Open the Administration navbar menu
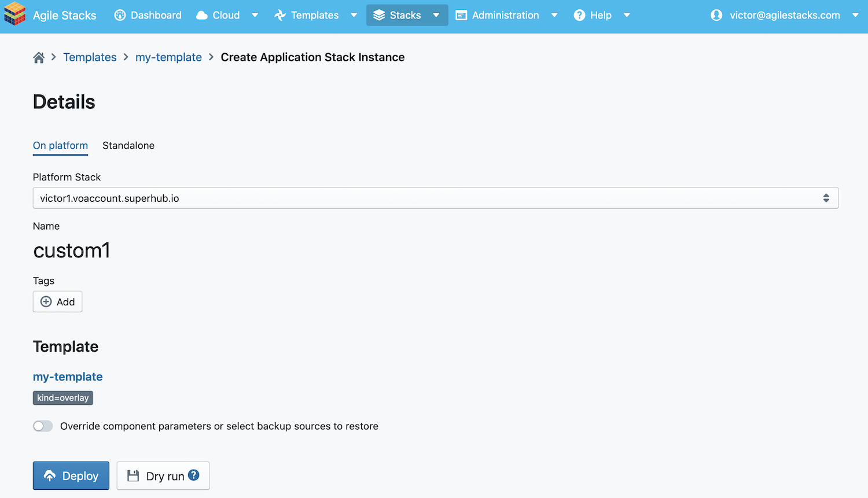Viewport: 868px width, 498px height. pyautogui.click(x=505, y=15)
